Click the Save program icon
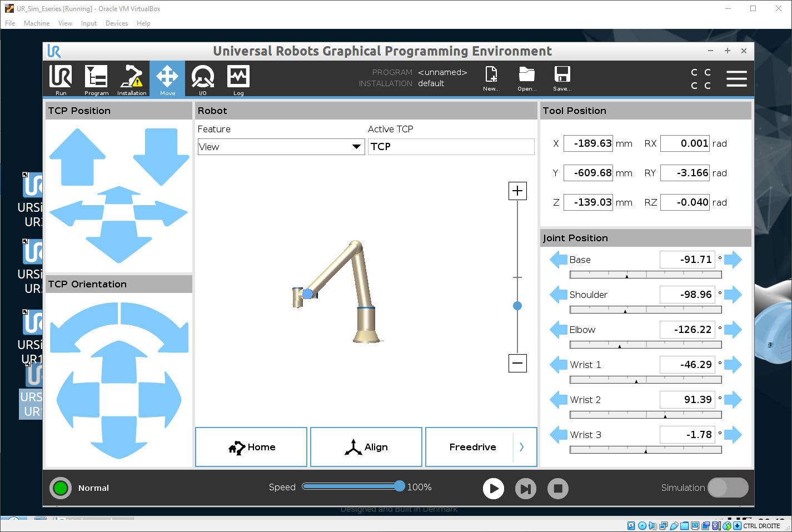This screenshot has width=792, height=532. [x=562, y=78]
